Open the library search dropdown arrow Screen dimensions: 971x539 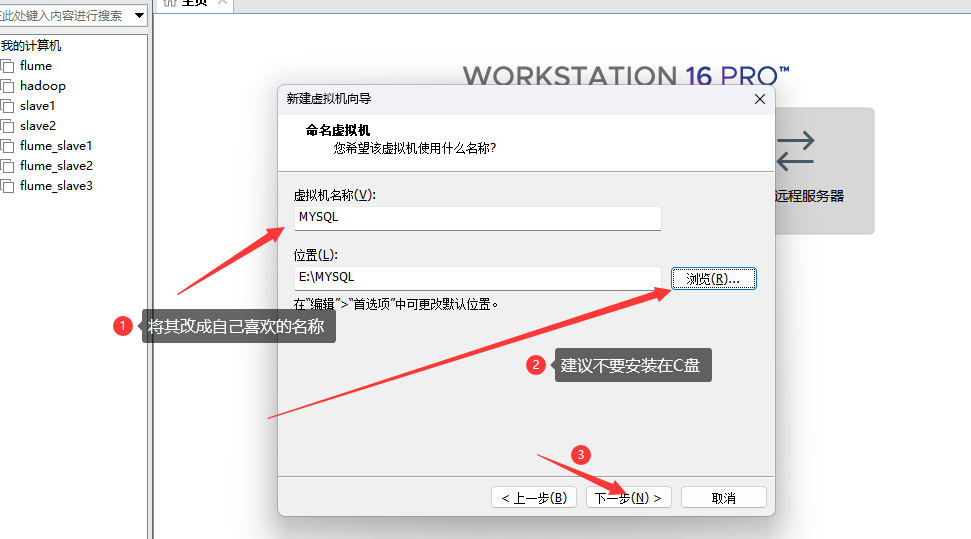pos(139,15)
